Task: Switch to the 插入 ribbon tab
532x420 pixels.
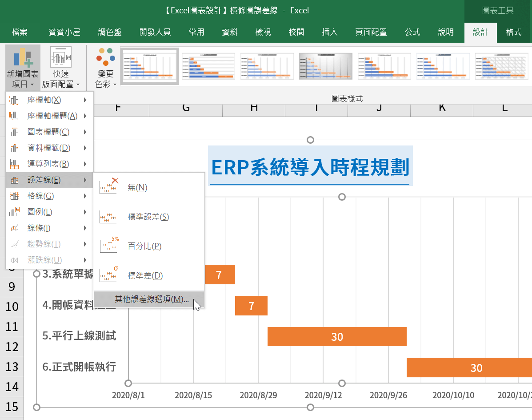Action: [329, 32]
